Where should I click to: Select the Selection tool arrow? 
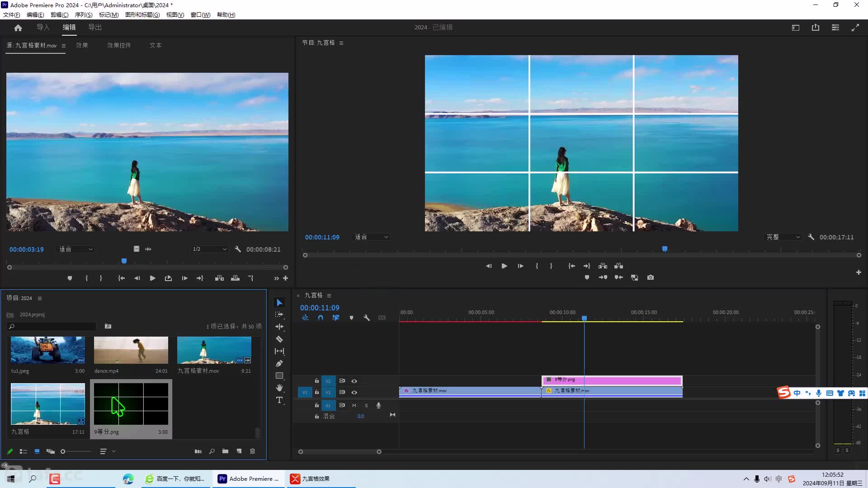tap(279, 303)
